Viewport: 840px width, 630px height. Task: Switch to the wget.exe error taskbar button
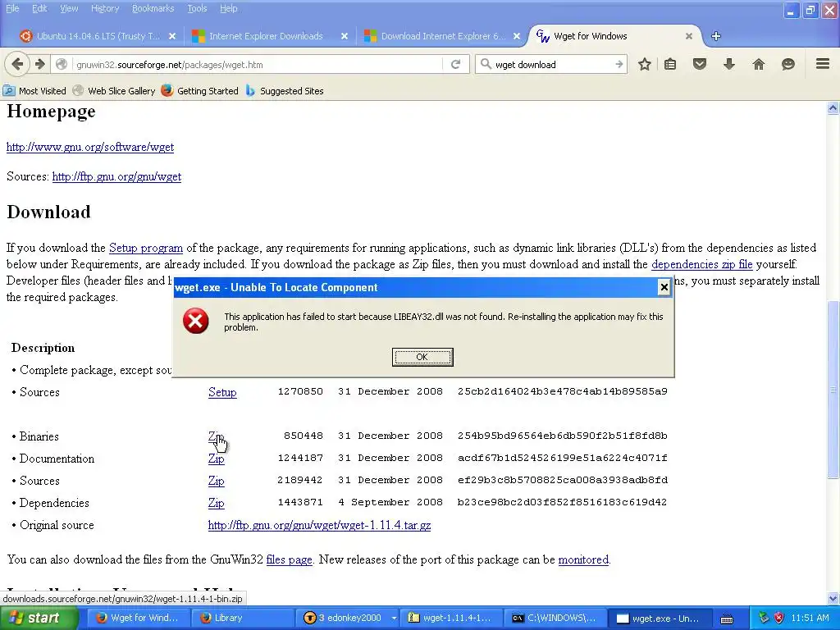(660, 618)
